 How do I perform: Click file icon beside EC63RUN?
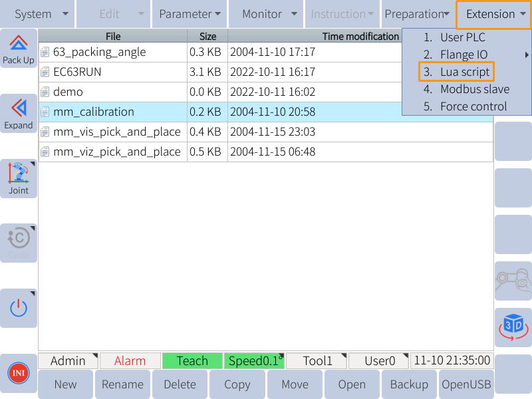pos(45,72)
